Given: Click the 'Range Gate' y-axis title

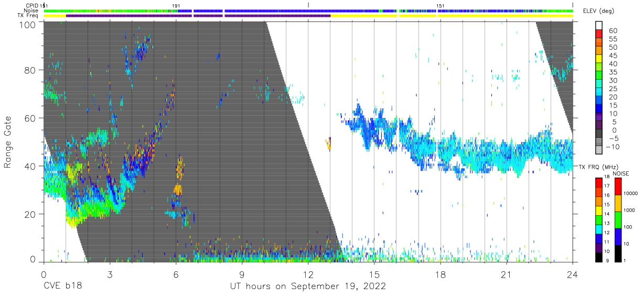Looking at the screenshot, I should 8,141.
